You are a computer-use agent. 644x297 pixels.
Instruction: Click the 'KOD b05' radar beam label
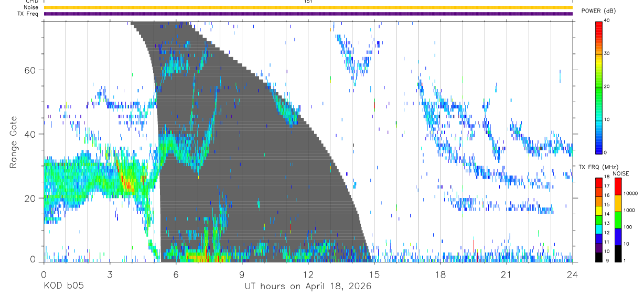(x=63, y=287)
